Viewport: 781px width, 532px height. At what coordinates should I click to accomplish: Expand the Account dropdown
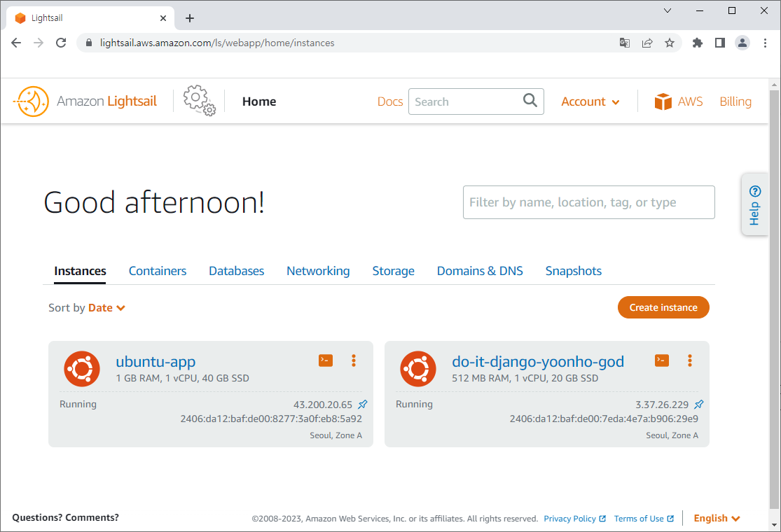click(590, 101)
